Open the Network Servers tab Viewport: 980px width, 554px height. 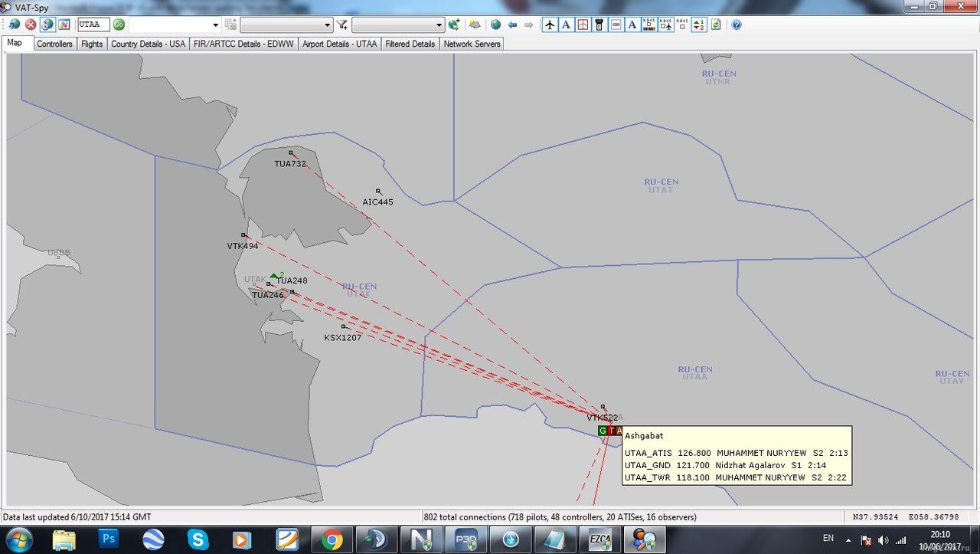tap(472, 44)
